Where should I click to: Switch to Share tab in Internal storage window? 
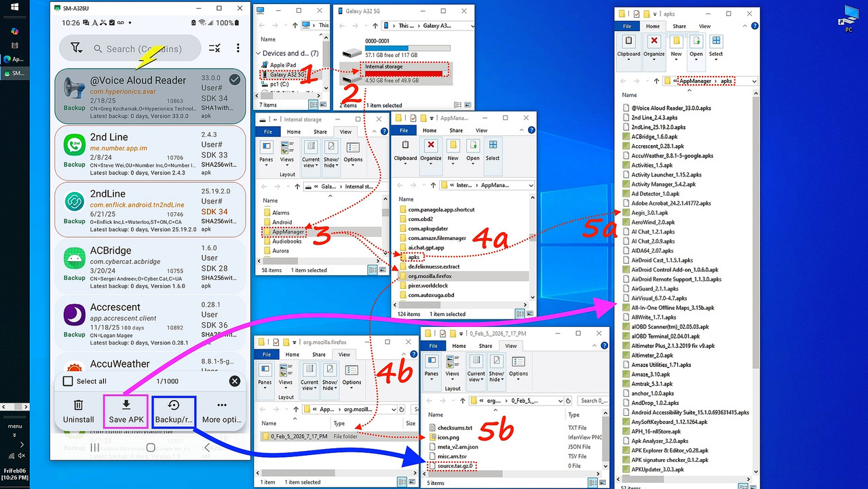pyautogui.click(x=320, y=132)
